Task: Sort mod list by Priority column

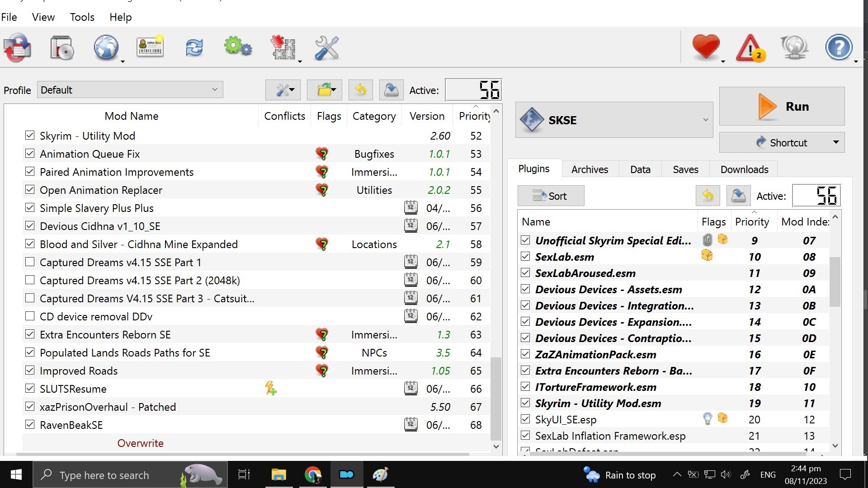Action: coord(474,116)
